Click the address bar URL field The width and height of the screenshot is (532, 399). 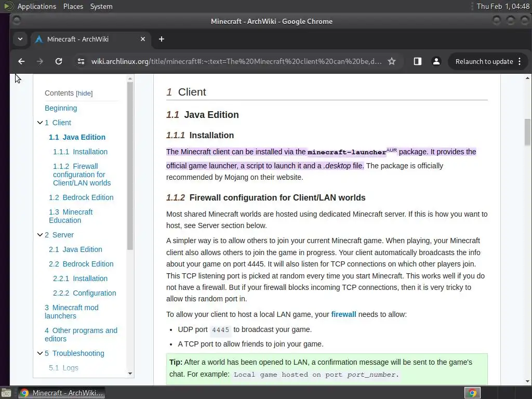(x=236, y=61)
